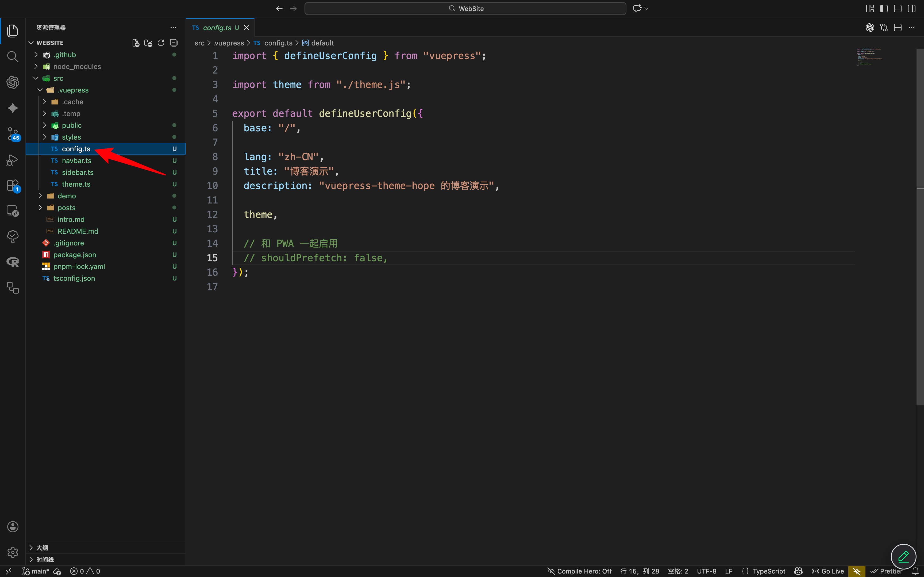Collapse all folders in explorer

click(174, 43)
